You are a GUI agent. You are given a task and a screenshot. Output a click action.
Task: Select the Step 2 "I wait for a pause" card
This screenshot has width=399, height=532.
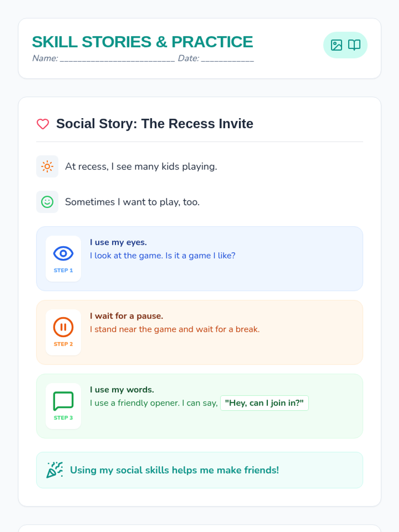tap(199, 332)
